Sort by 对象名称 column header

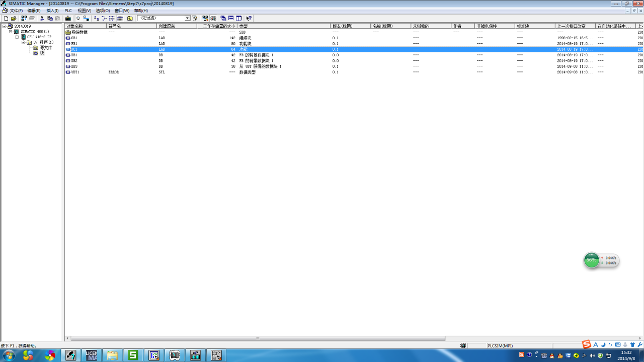pyautogui.click(x=86, y=26)
